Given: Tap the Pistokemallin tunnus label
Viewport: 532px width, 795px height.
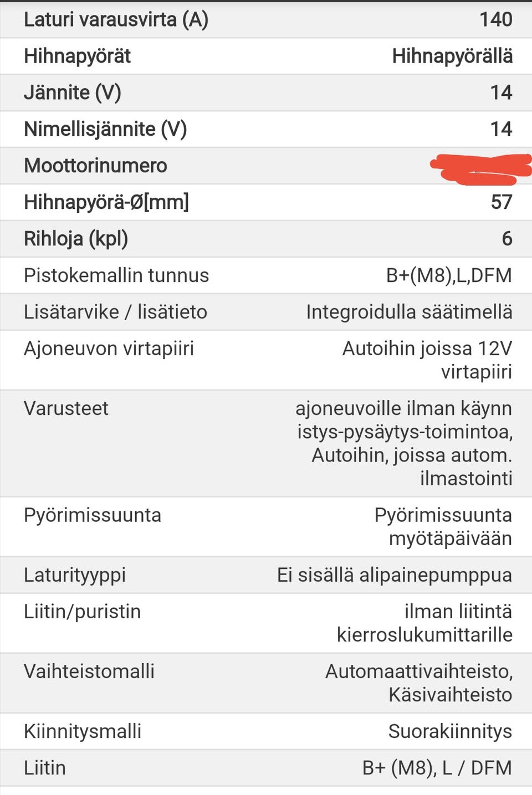Looking at the screenshot, I should click(116, 275).
